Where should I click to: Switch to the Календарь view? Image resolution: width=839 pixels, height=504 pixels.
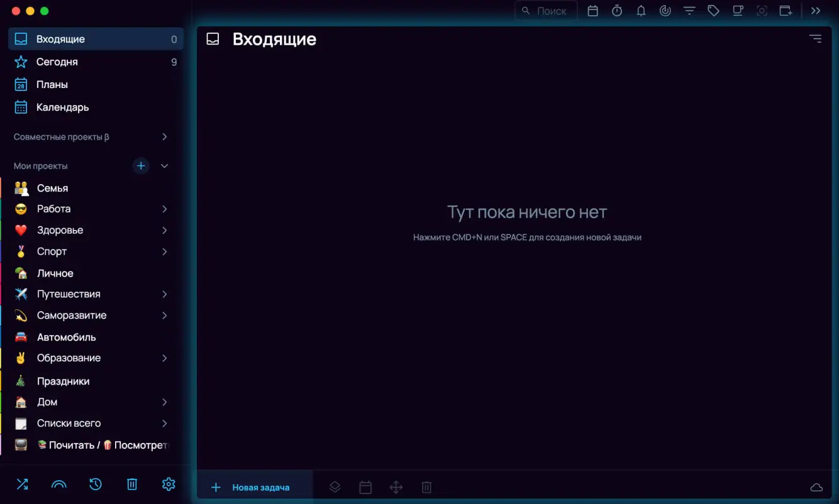[x=62, y=107]
